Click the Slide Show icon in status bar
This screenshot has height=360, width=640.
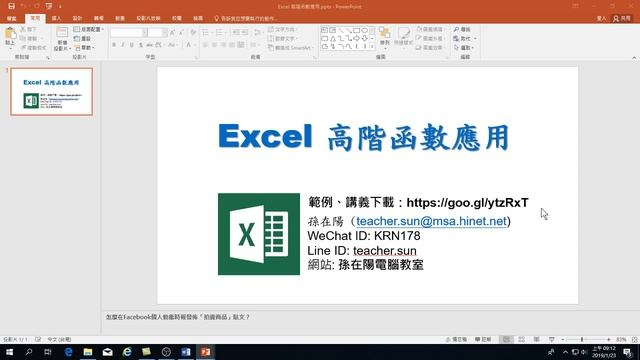pos(552,339)
